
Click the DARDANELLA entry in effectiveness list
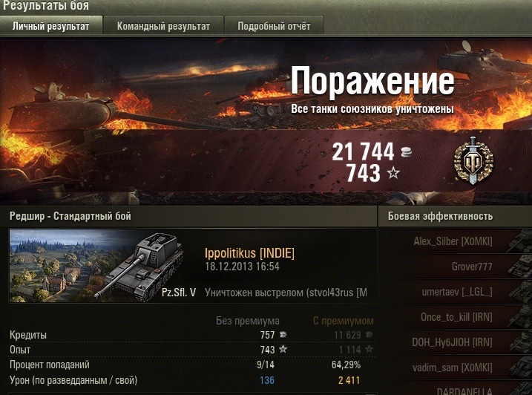point(464,391)
